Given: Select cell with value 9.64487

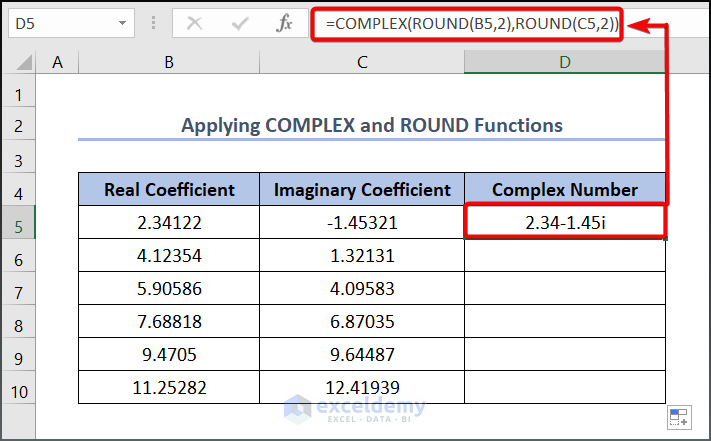Looking at the screenshot, I should 362,354.
